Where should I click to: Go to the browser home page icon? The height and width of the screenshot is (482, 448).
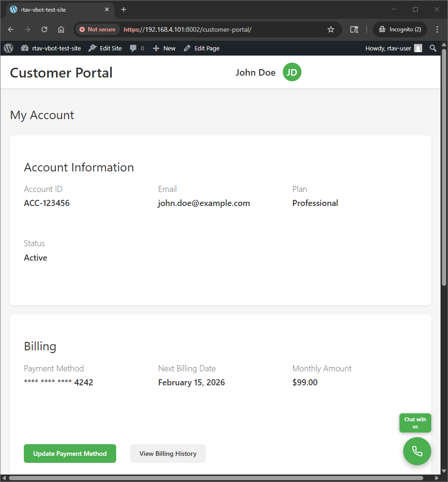pos(61,29)
